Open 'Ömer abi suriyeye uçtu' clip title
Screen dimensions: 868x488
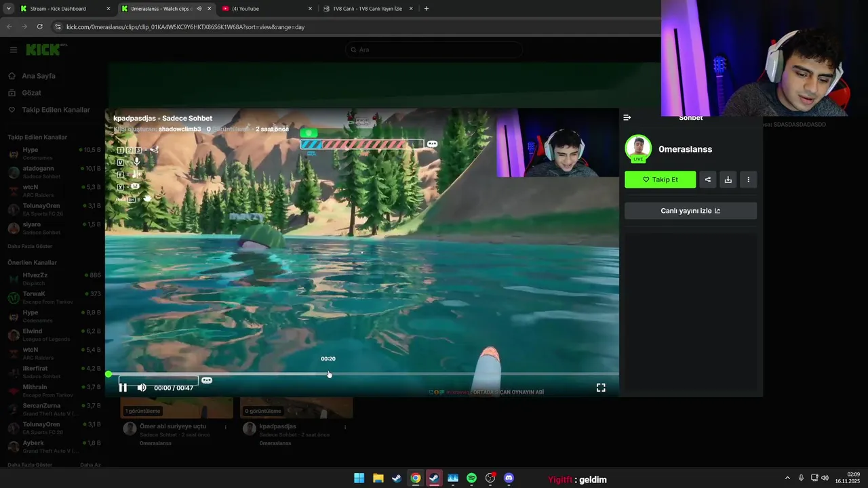pyautogui.click(x=173, y=426)
